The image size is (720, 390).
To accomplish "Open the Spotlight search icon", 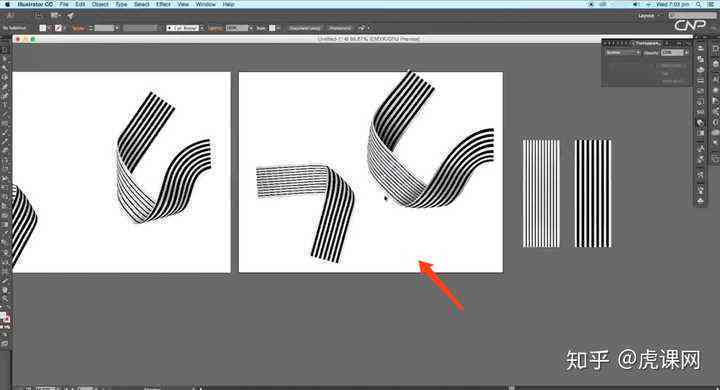I will tap(698, 4).
